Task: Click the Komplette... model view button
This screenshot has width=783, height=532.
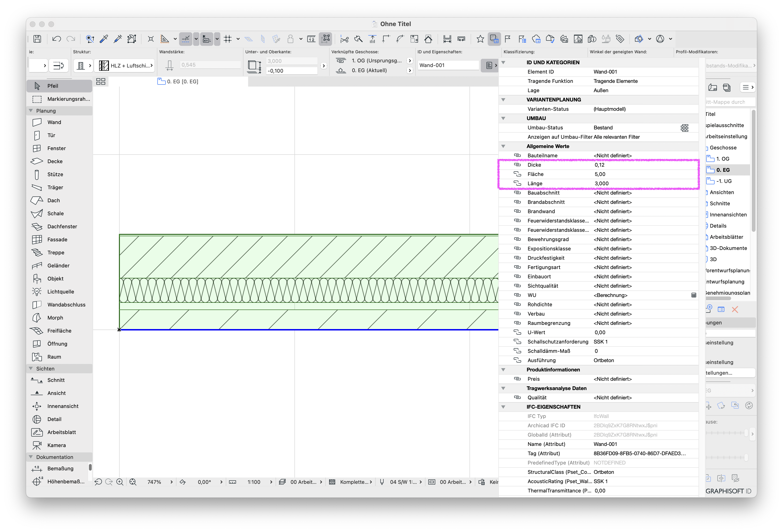Action: pyautogui.click(x=350, y=482)
